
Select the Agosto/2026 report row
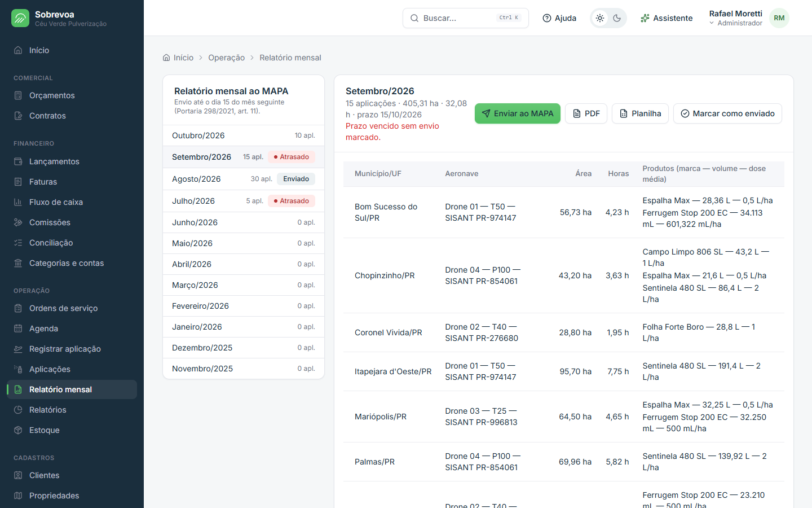[244, 179]
